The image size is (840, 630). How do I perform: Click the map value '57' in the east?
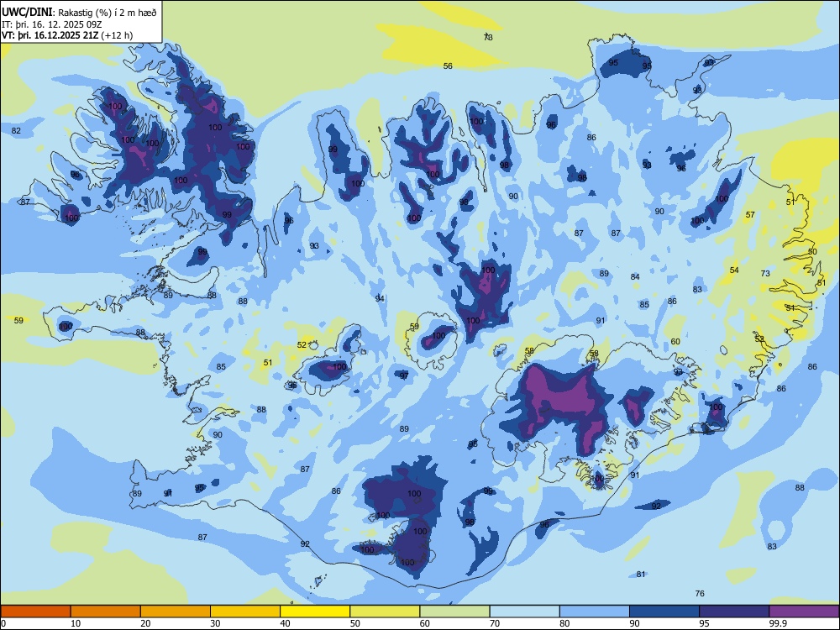tap(750, 215)
